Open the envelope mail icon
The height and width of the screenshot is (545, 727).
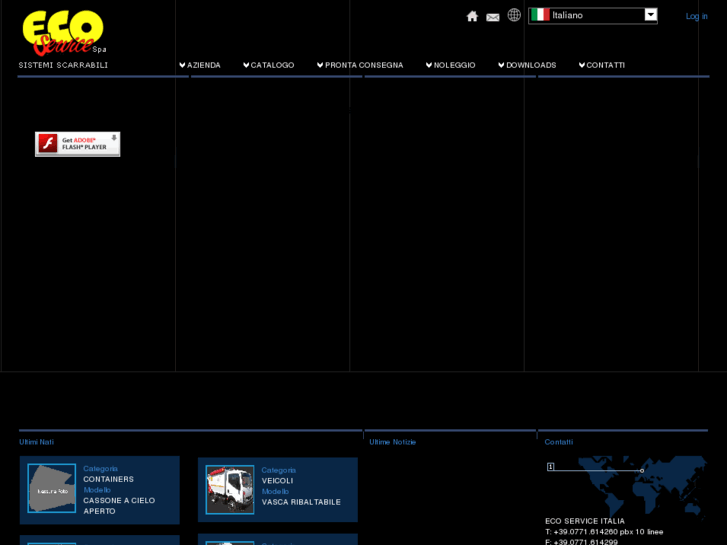(x=493, y=17)
